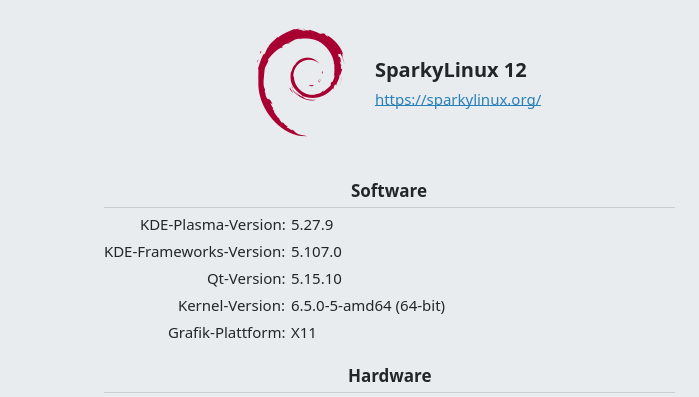Select the Plasma version value 5.27.9
Image resolution: width=699 pixels, height=397 pixels.
pos(312,225)
